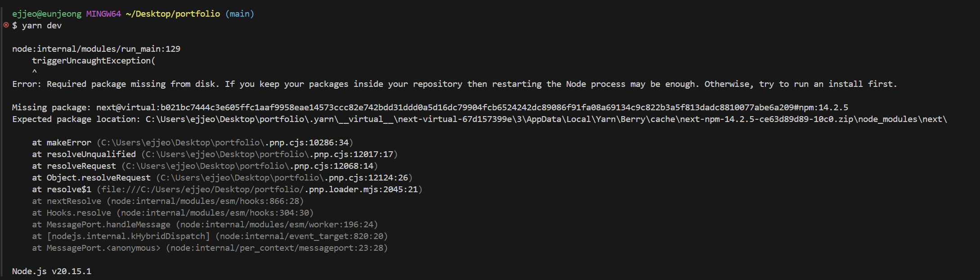This screenshot has height=280, width=980.
Task: Click the next@virtual missing package hash
Action: (x=472, y=108)
